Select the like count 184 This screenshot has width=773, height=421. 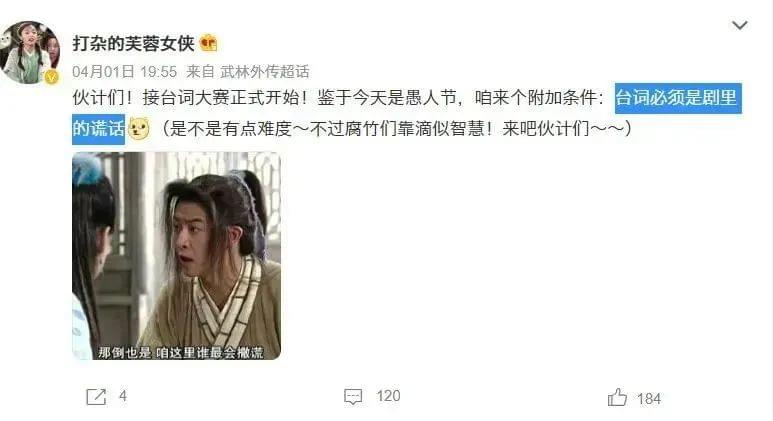pos(649,398)
